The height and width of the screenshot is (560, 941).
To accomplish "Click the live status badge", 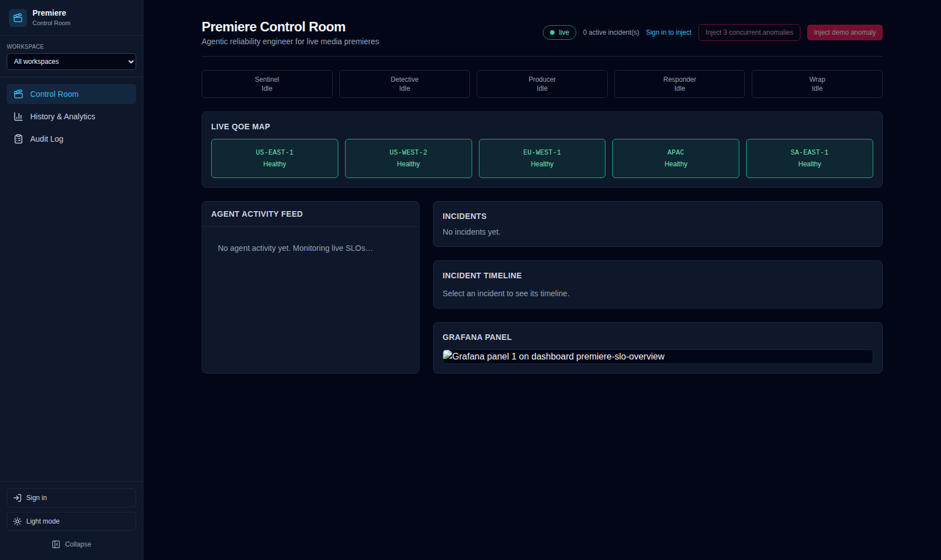I will point(559,32).
